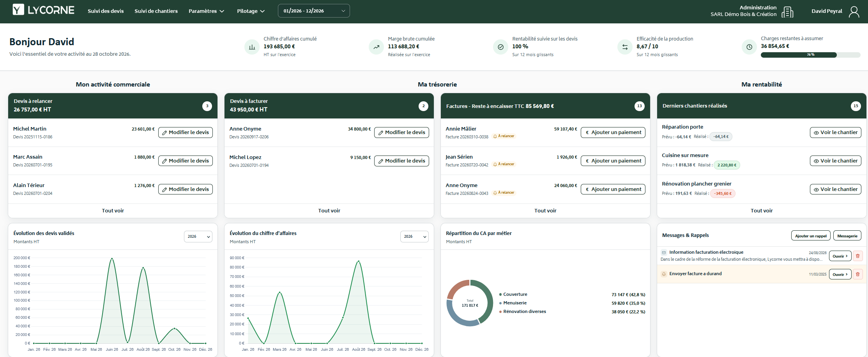
Task: Click the checkmark icon for Rentabilité
Action: tap(500, 47)
